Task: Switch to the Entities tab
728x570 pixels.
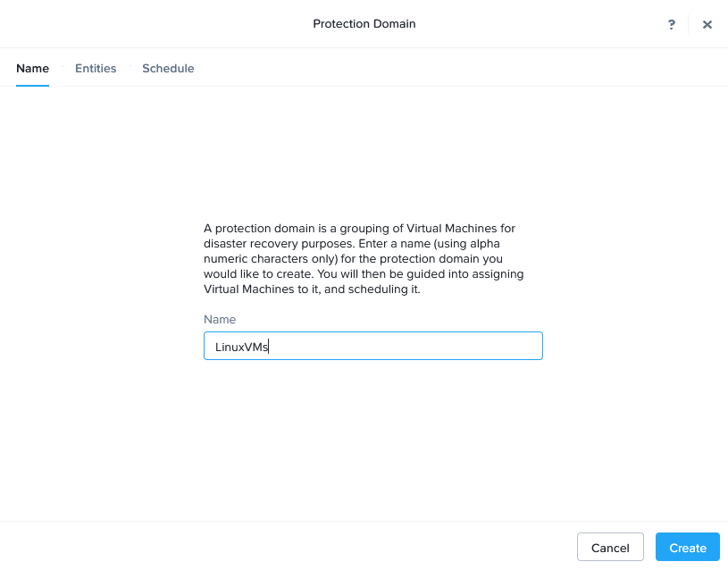Action: [96, 68]
